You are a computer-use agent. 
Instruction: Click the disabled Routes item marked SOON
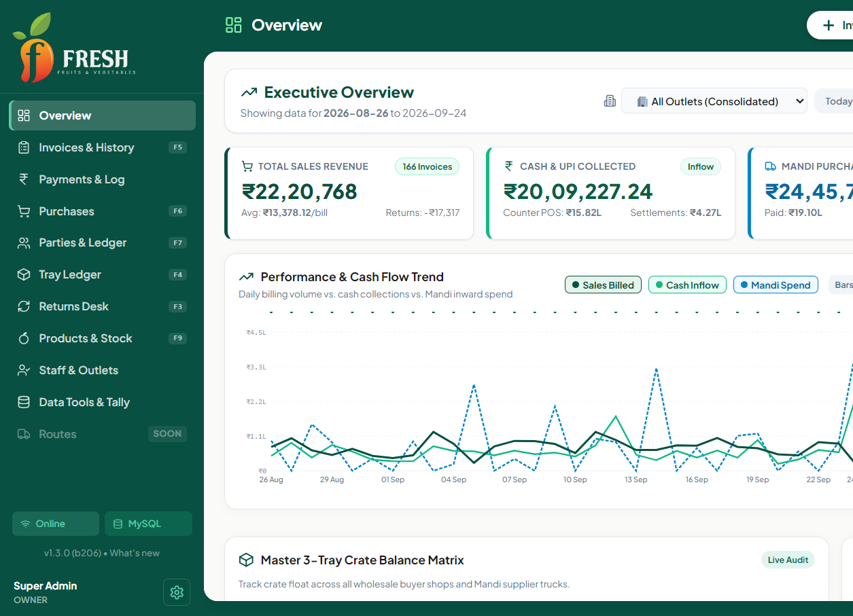click(x=103, y=434)
